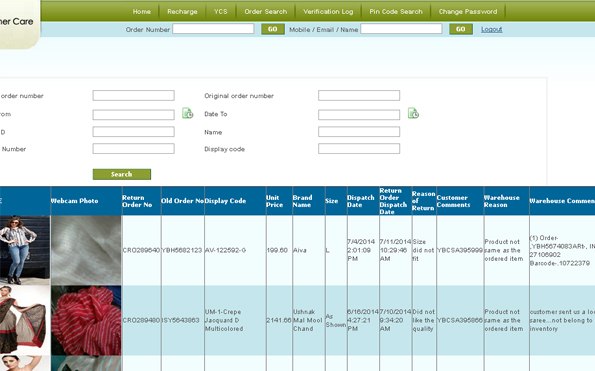
Task: Click GO button beside Mobile / Email / Name
Action: click(x=461, y=29)
